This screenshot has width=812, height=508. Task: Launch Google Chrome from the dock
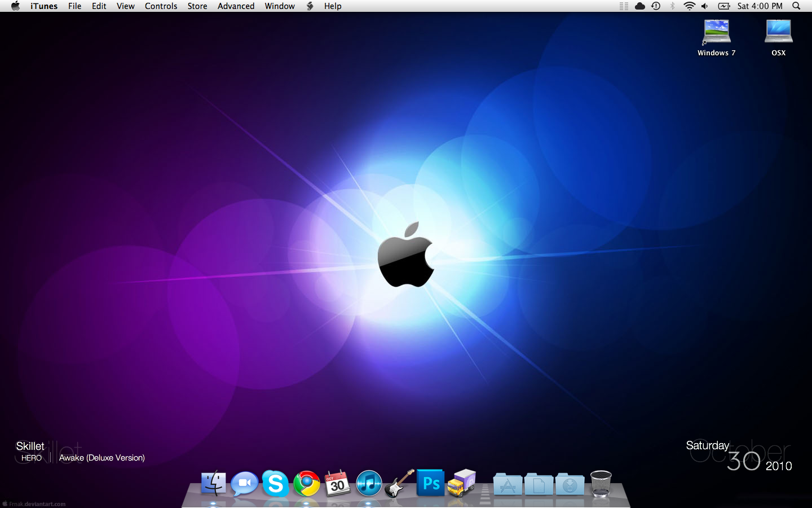(x=307, y=484)
